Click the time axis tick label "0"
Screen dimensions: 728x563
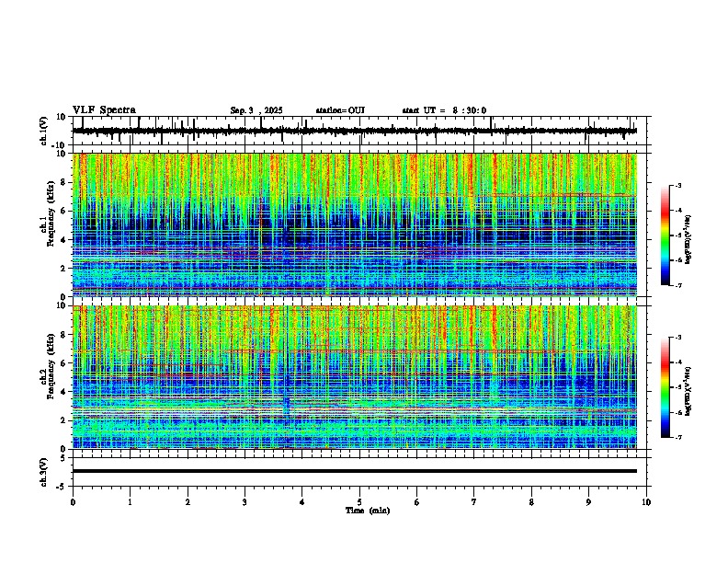pos(73,502)
